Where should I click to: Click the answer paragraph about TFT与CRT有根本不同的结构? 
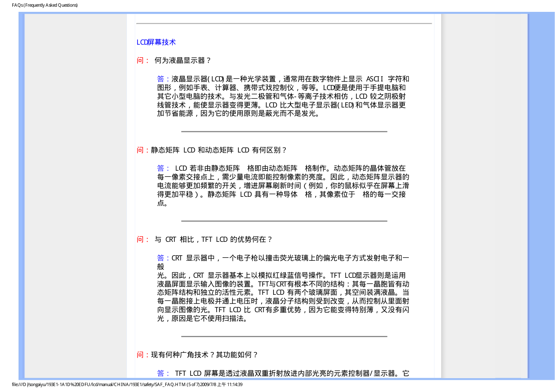pos(283,292)
